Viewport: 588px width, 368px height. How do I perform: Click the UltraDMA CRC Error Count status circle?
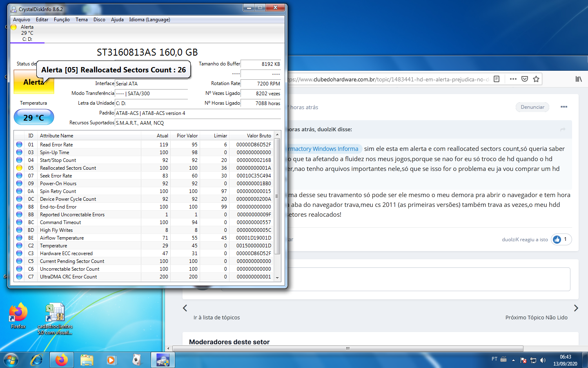coord(19,276)
